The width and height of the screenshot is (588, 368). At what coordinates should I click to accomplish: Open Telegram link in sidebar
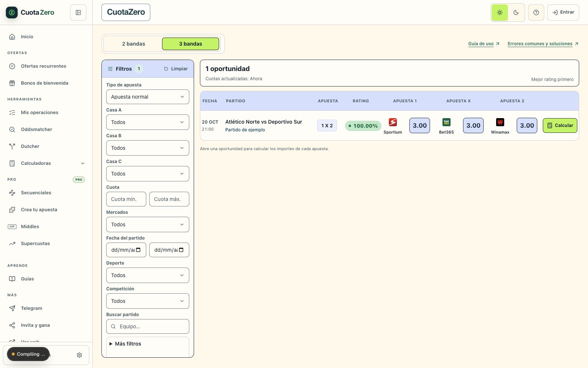coord(46,308)
